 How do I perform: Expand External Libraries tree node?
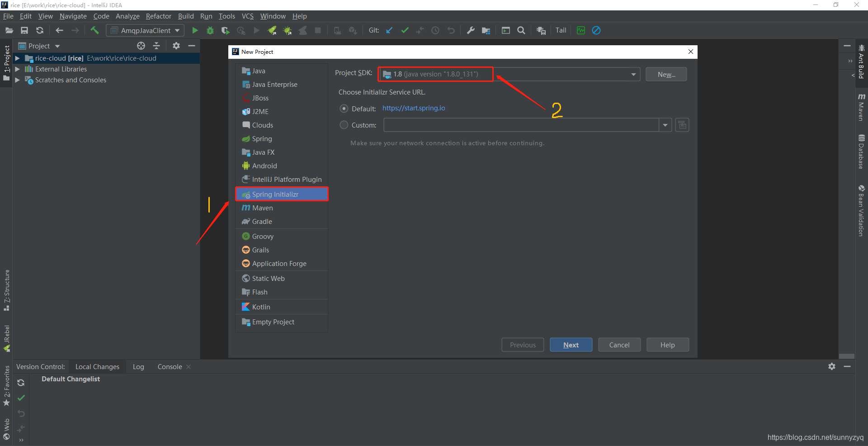click(x=17, y=69)
